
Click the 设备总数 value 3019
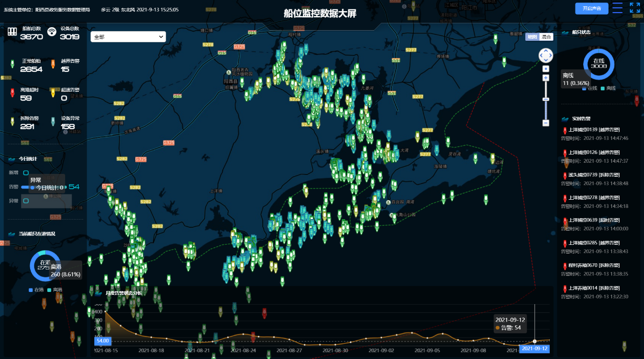(70, 37)
